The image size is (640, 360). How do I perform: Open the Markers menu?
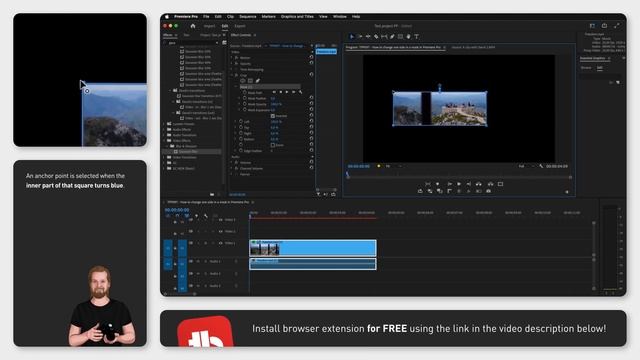[x=269, y=17]
